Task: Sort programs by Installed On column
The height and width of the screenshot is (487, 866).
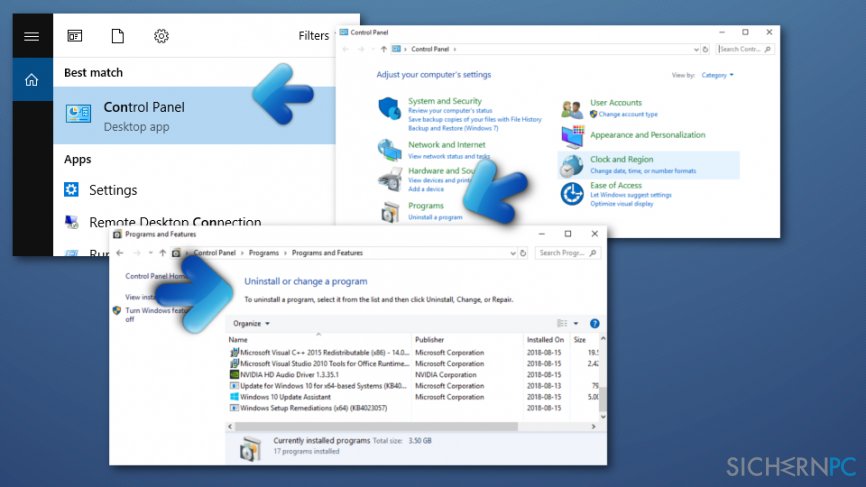Action: click(x=545, y=340)
